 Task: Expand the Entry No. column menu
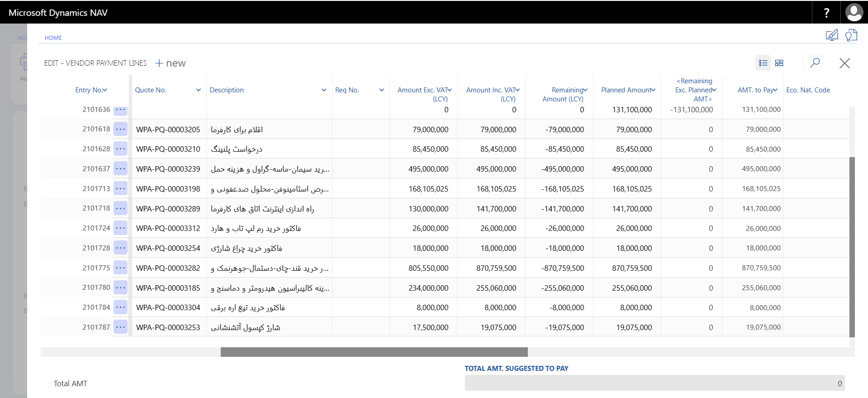(x=104, y=90)
